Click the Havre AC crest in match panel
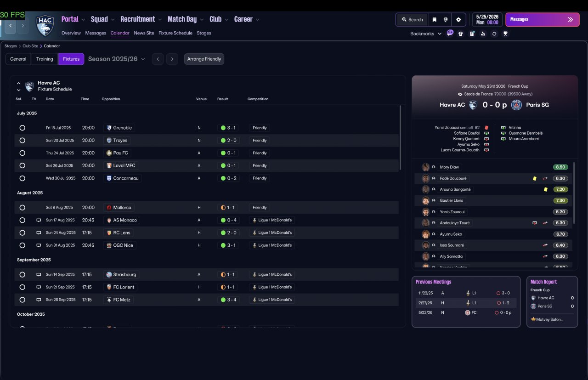This screenshot has width=588, height=380. (473, 105)
